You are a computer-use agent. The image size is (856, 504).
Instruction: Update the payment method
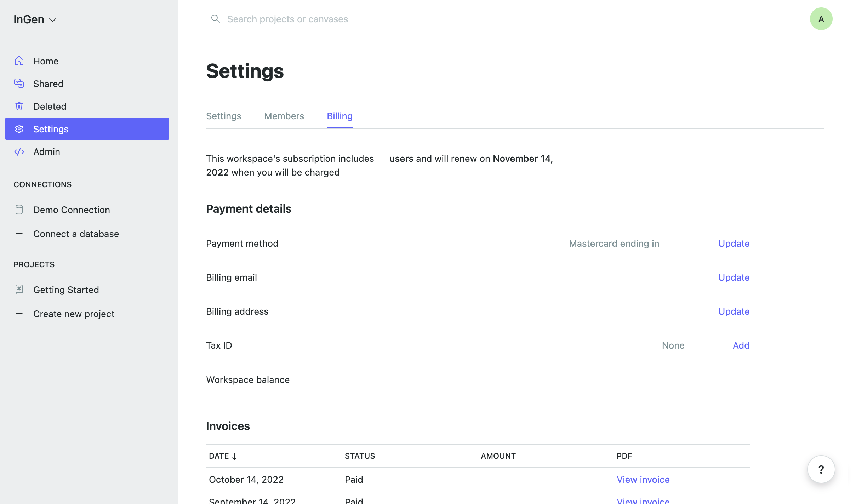[734, 244]
